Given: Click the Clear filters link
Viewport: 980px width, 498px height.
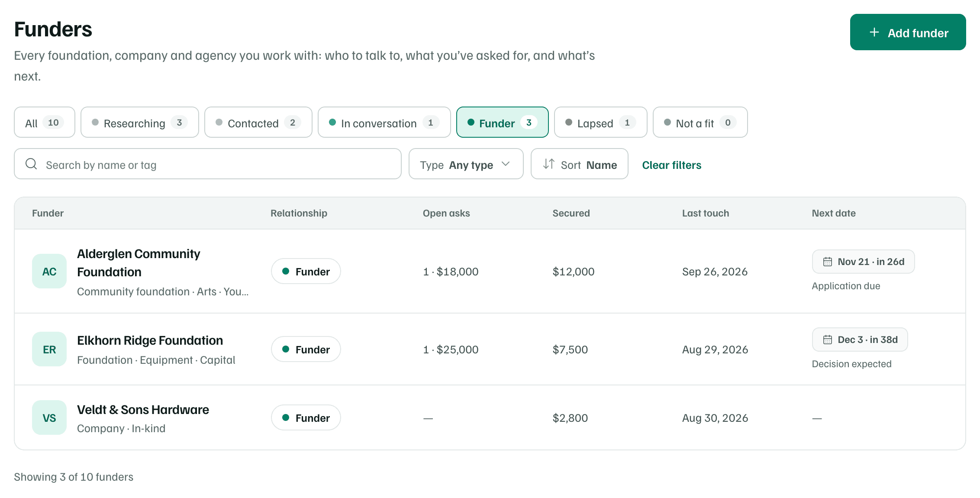Looking at the screenshot, I should 671,165.
